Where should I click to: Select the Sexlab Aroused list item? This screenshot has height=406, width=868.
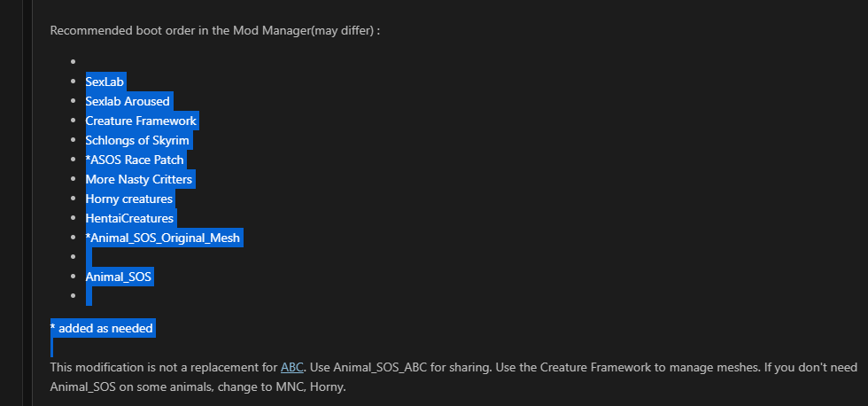pos(128,101)
